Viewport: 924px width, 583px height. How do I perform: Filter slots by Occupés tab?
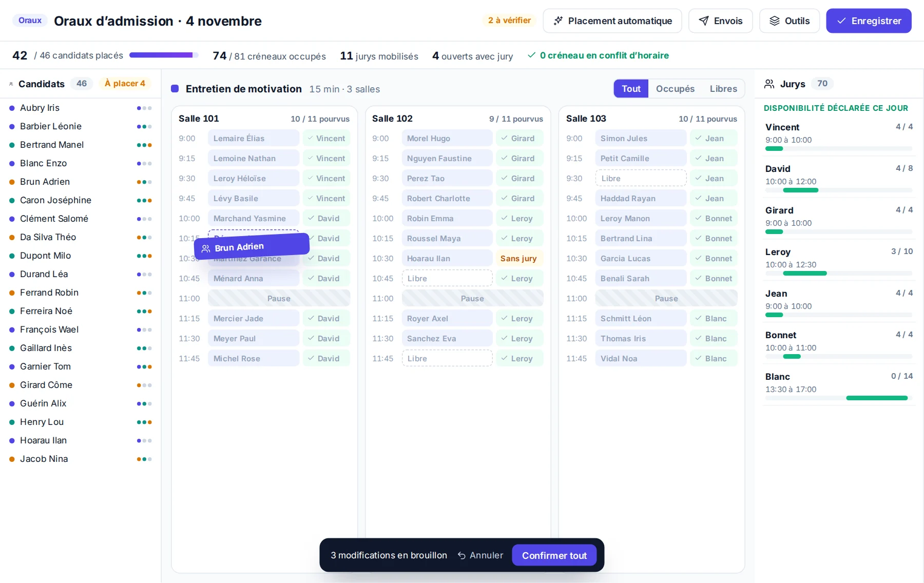675,89
